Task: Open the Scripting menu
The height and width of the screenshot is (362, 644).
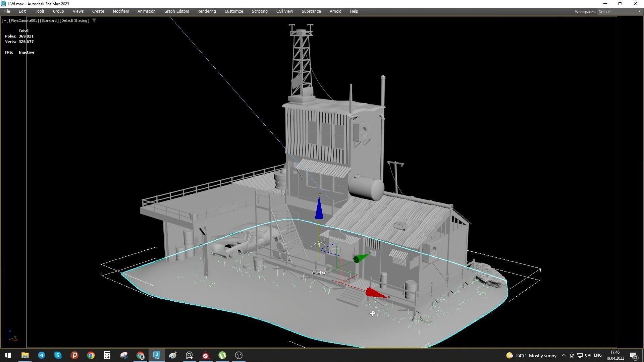Action: point(260,11)
